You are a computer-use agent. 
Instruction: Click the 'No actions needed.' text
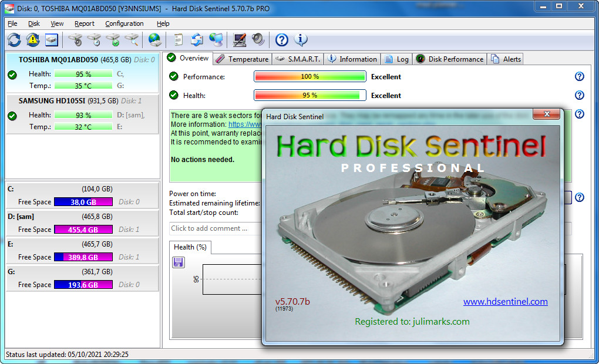click(203, 159)
